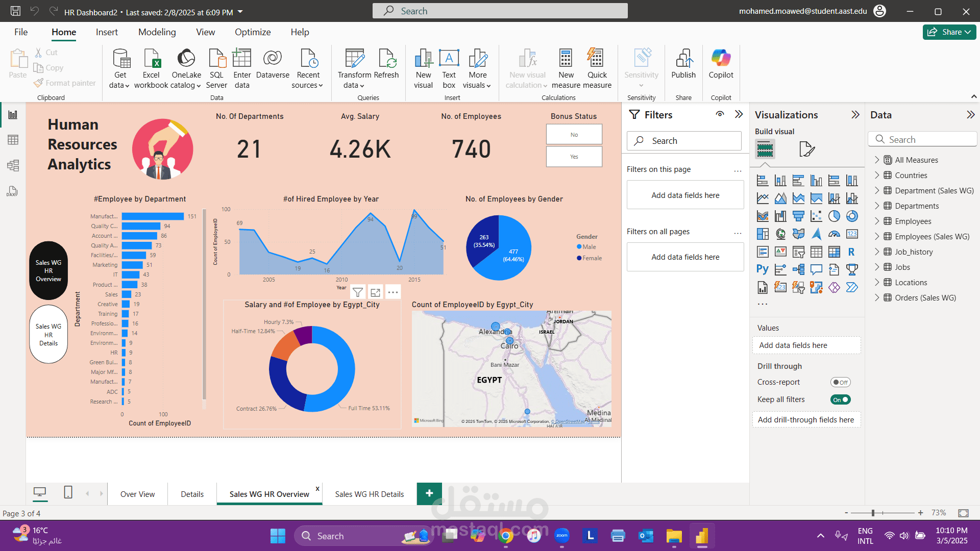Open Get data from the Home ribbon

120,66
